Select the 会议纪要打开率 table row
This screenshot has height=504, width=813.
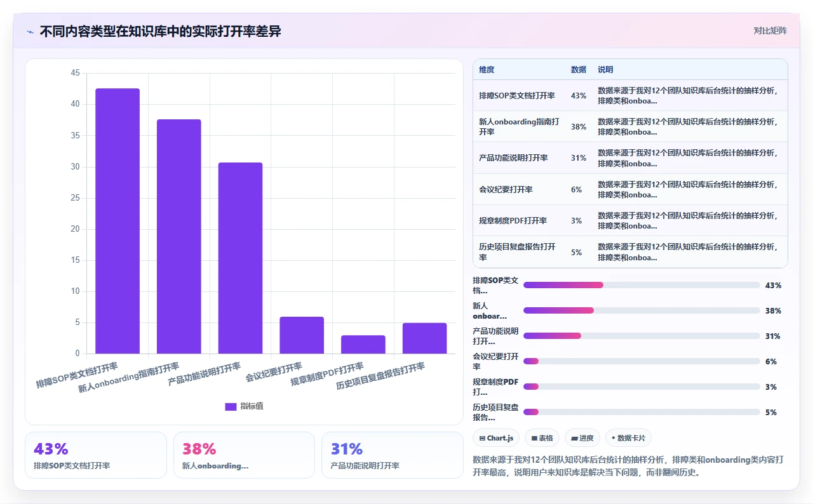click(630, 189)
